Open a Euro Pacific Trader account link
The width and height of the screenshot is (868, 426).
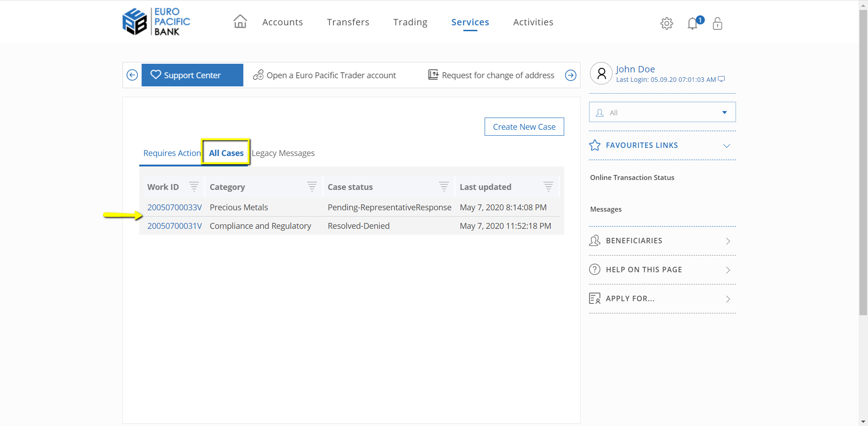[x=325, y=75]
